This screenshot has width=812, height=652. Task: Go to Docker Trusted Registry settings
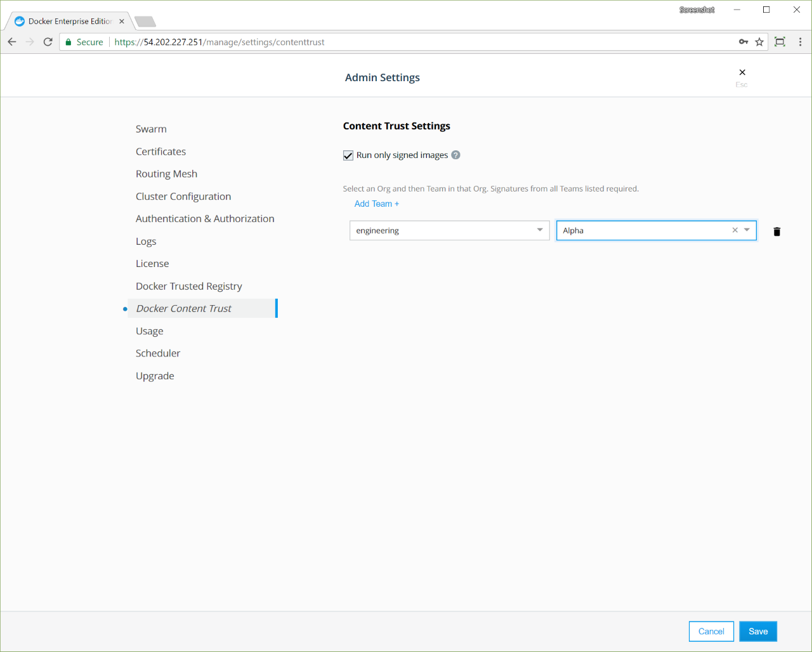pos(188,286)
